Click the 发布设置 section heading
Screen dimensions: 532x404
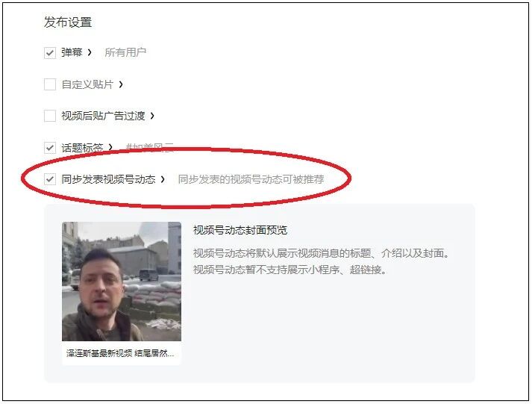68,22
